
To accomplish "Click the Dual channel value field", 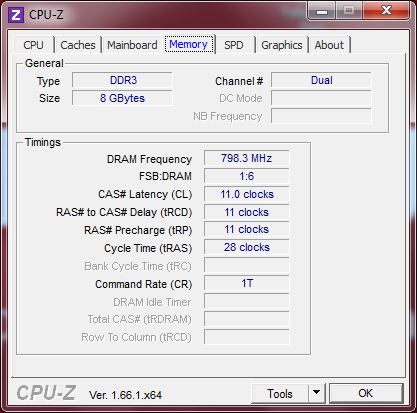I will coord(321,80).
